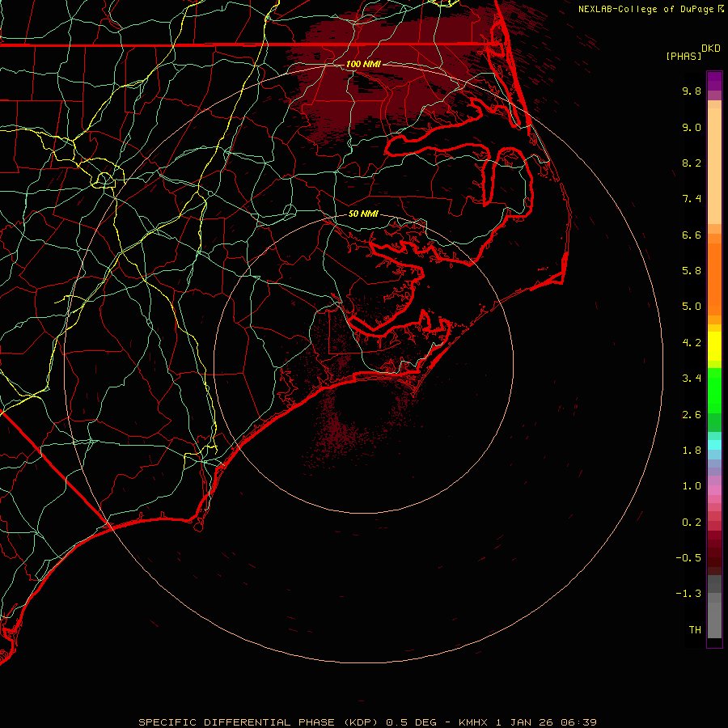Click the purple band atop the color scale
728x728 pixels.
pyautogui.click(x=714, y=81)
